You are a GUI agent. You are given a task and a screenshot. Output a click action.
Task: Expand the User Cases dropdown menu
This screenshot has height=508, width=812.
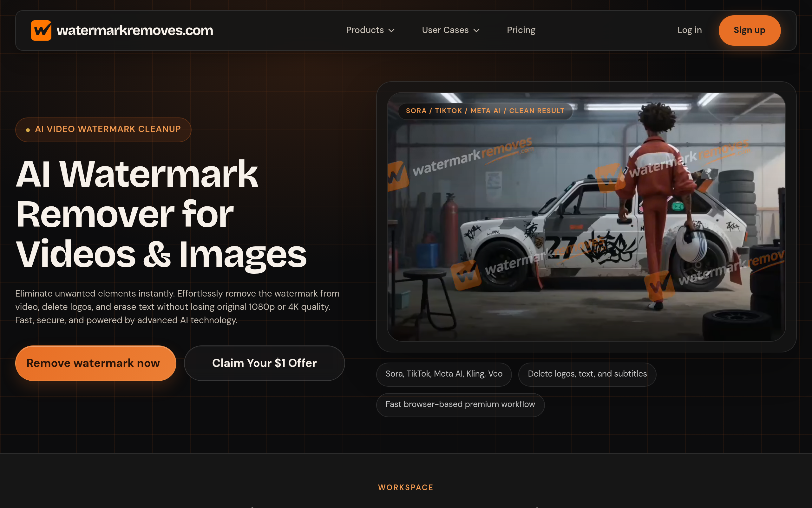click(x=451, y=30)
